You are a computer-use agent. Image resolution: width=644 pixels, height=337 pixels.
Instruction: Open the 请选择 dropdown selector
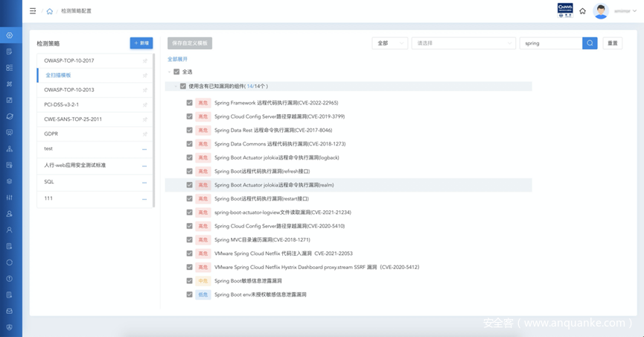click(x=463, y=43)
